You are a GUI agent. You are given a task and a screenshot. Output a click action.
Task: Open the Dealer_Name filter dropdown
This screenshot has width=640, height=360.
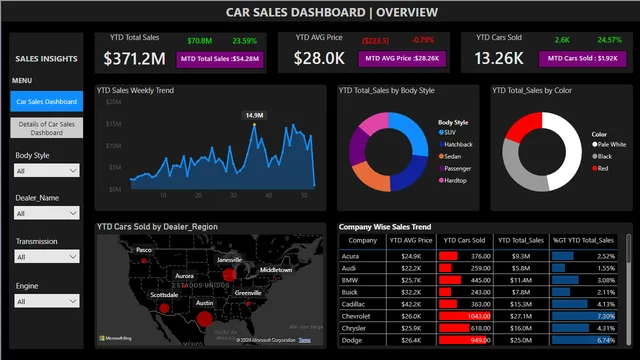coord(47,213)
